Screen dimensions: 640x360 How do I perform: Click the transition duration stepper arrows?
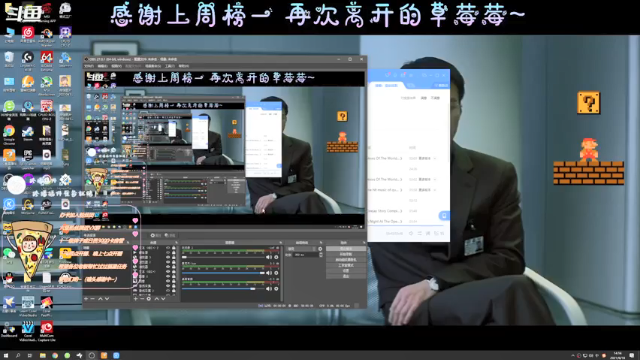click(x=321, y=255)
